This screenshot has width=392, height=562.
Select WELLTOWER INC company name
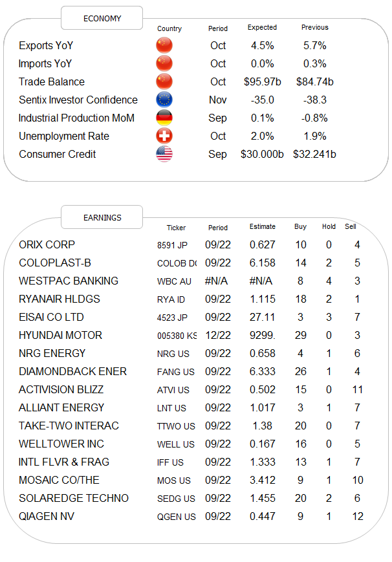[x=61, y=444]
